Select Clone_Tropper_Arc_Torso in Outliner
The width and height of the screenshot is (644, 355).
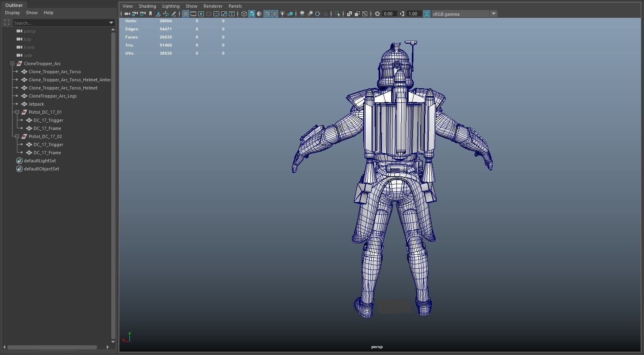[x=55, y=72]
